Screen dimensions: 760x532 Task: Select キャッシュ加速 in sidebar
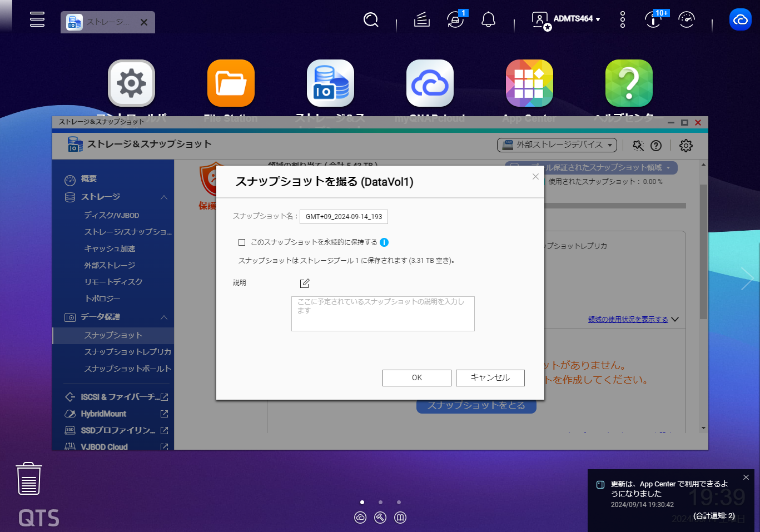(x=110, y=248)
